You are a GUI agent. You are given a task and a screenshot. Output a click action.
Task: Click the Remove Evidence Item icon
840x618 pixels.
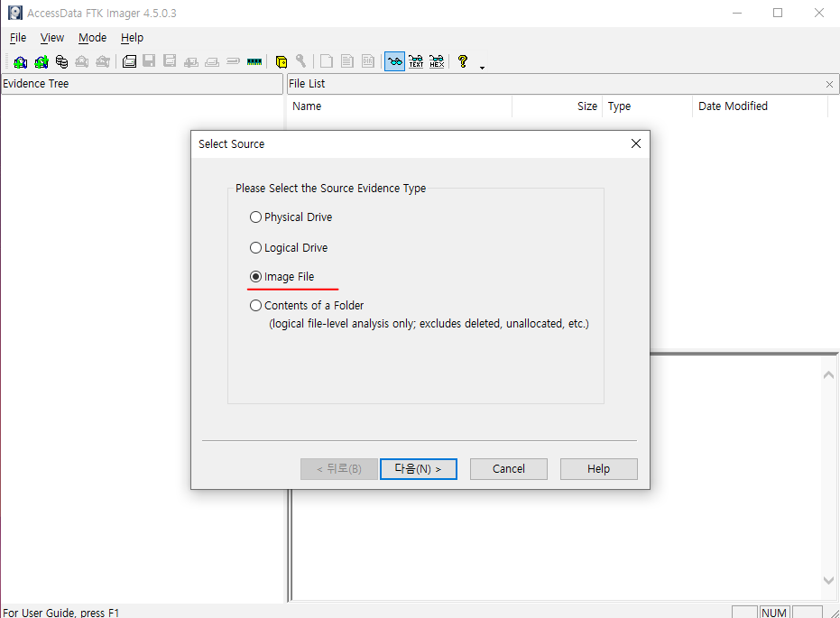(82, 61)
